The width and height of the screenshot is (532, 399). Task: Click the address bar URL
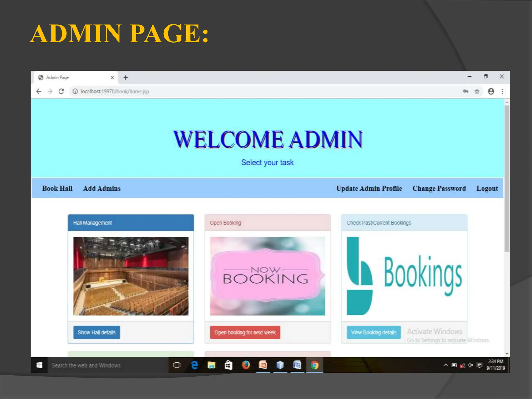coord(115,91)
